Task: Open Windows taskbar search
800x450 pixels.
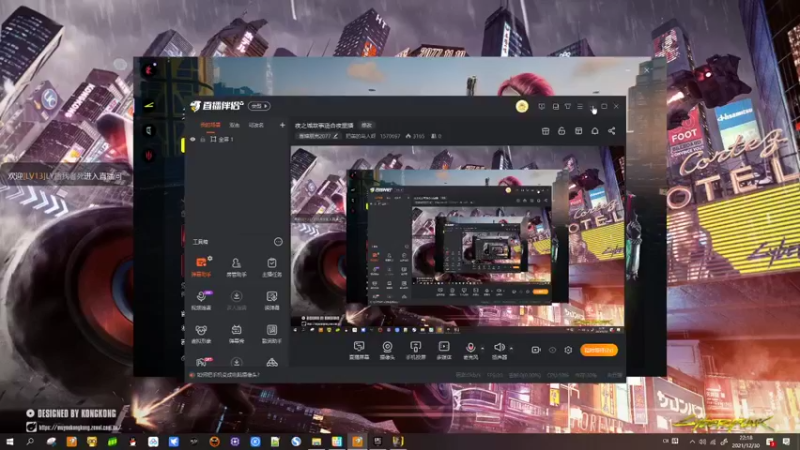Action: (x=30, y=441)
